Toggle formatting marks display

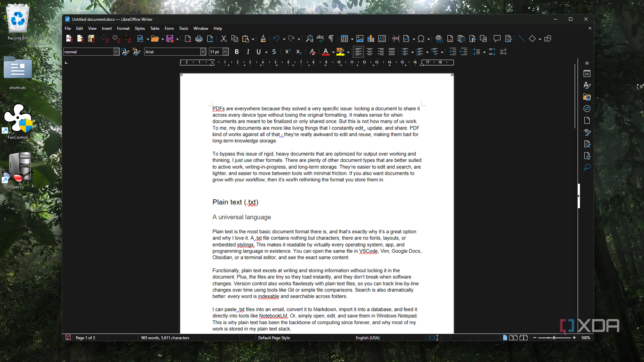coord(331,39)
